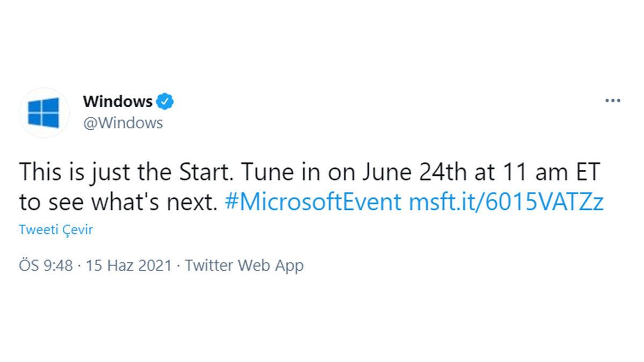The width and height of the screenshot is (644, 362).
Task: Click the ÖS 9:48 time text
Action: coord(46,265)
